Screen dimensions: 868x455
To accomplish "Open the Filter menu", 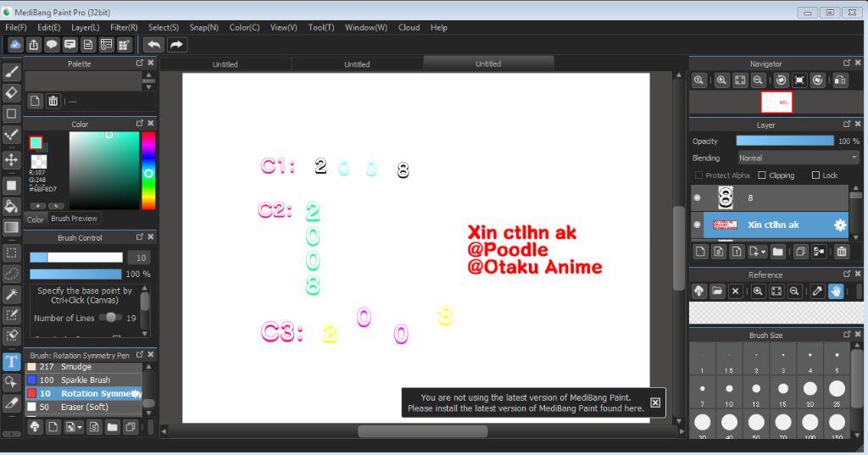I will [124, 28].
